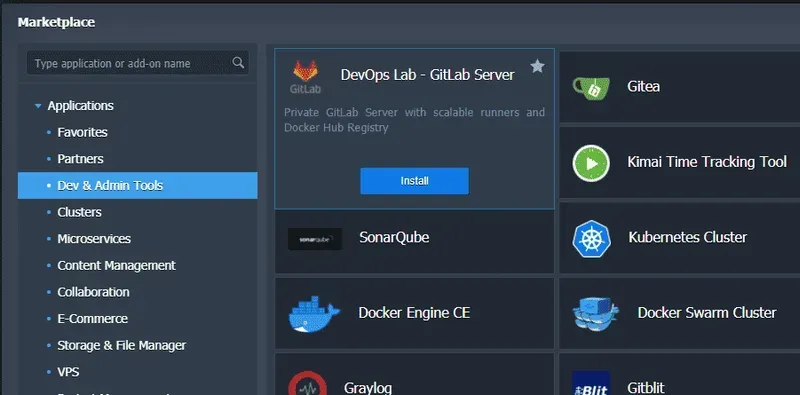Screen dimensions: 800x395
Task: Click the Marketplace dialog title
Action: coord(56,22)
